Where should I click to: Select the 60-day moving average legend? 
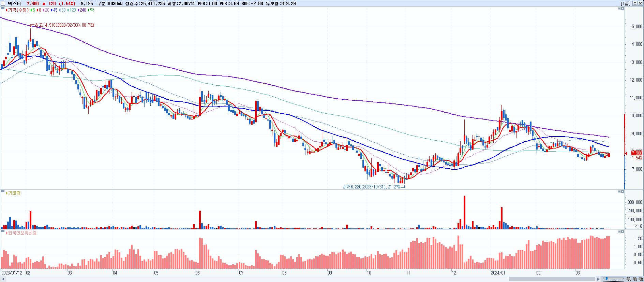(62, 10)
